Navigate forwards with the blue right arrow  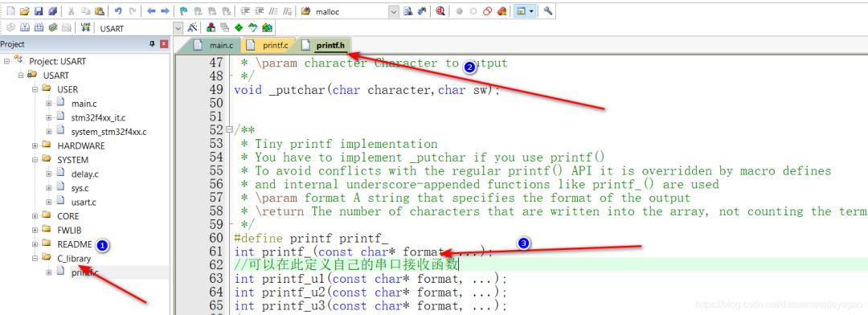point(165,11)
